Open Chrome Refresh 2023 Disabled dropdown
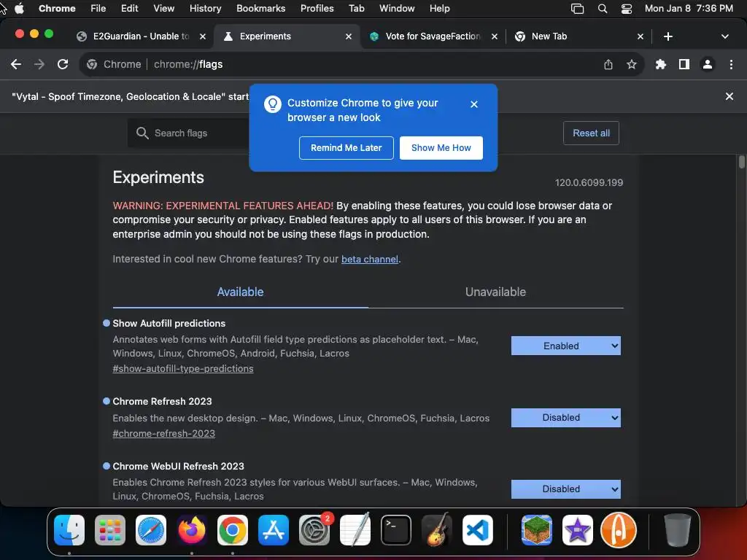Image resolution: width=747 pixels, height=560 pixels. (566, 418)
